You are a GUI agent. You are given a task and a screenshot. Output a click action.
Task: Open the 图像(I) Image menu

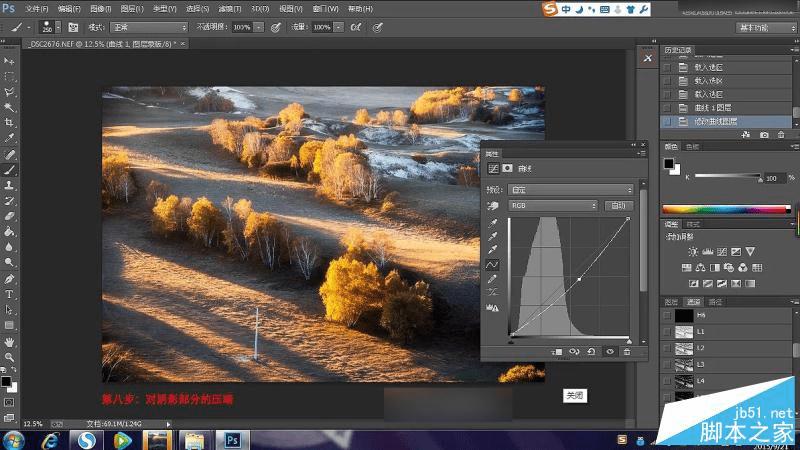point(100,8)
